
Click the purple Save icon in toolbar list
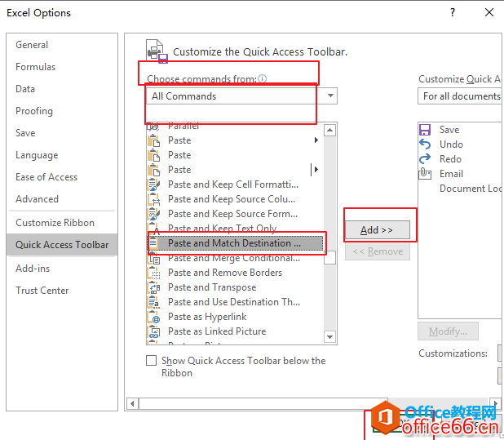coord(425,130)
